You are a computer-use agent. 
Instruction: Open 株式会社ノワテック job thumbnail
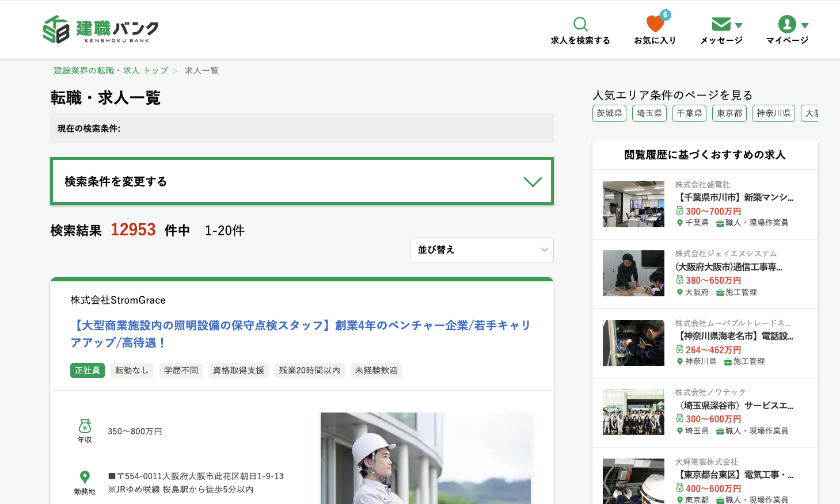point(633,412)
